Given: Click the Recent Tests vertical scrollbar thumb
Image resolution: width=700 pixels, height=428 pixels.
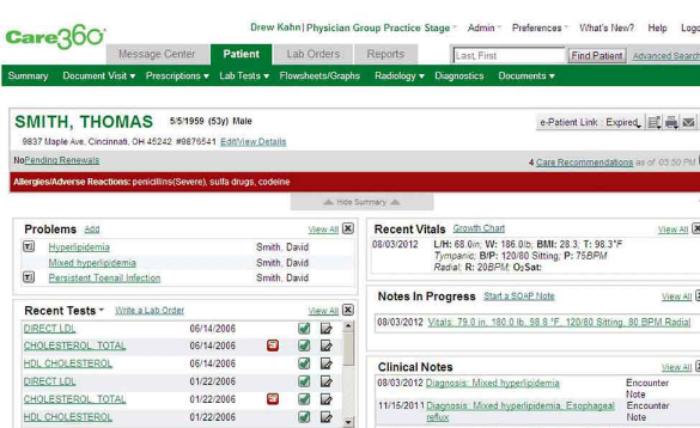Looking at the screenshot, I should tap(349, 349).
